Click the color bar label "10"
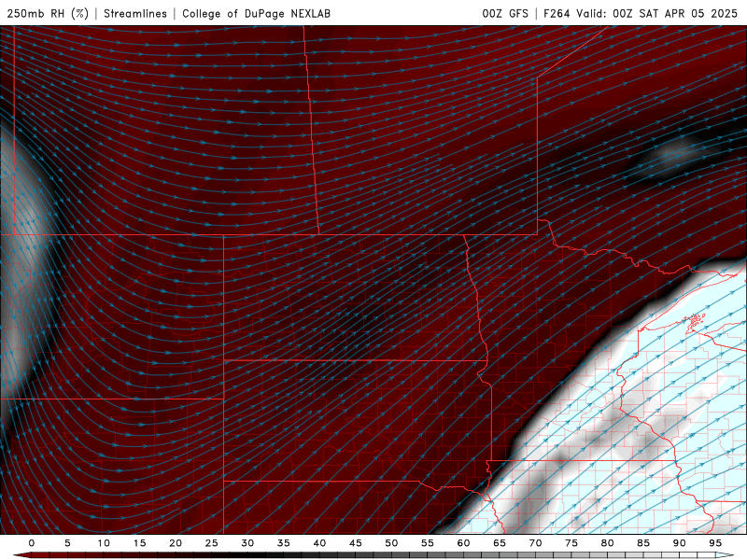747x560 pixels. coord(104,543)
